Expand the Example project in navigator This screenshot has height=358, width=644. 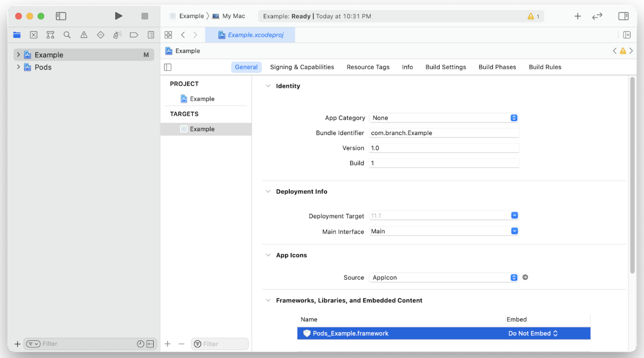[x=18, y=55]
